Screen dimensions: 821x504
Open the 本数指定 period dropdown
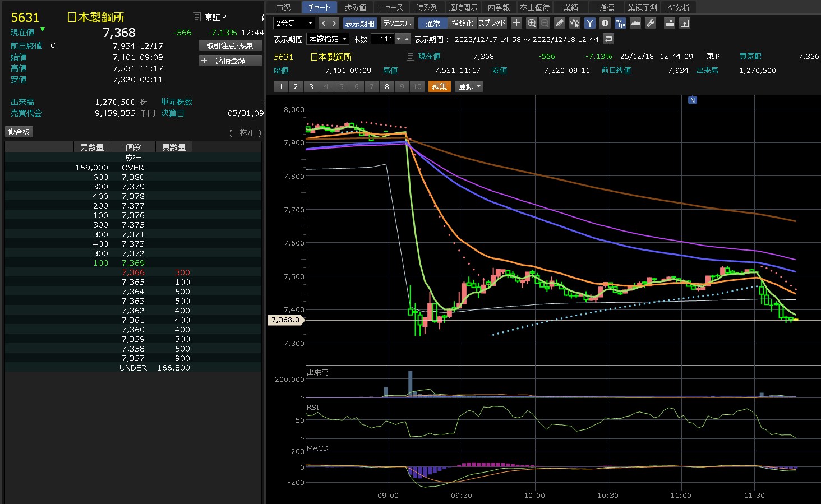tap(328, 39)
